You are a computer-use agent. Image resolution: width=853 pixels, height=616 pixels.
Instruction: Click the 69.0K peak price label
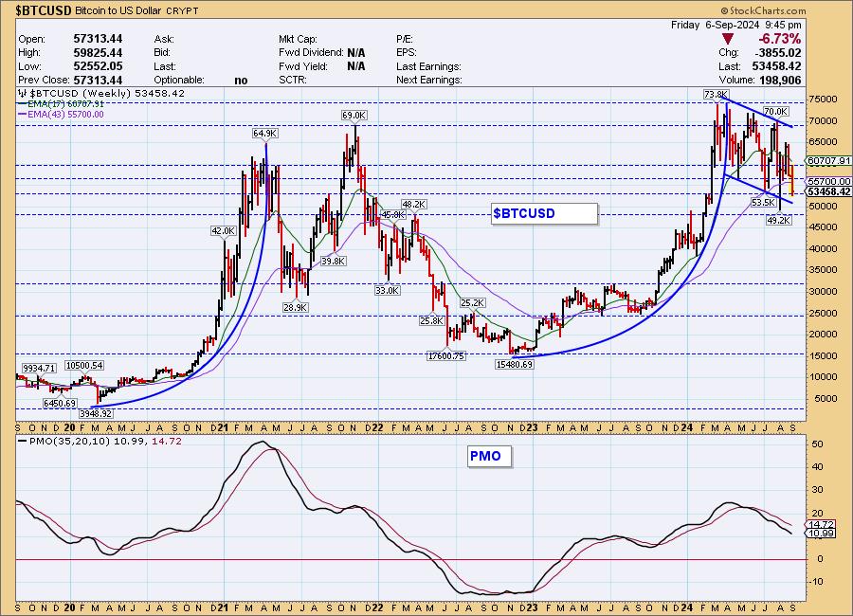[x=354, y=116]
